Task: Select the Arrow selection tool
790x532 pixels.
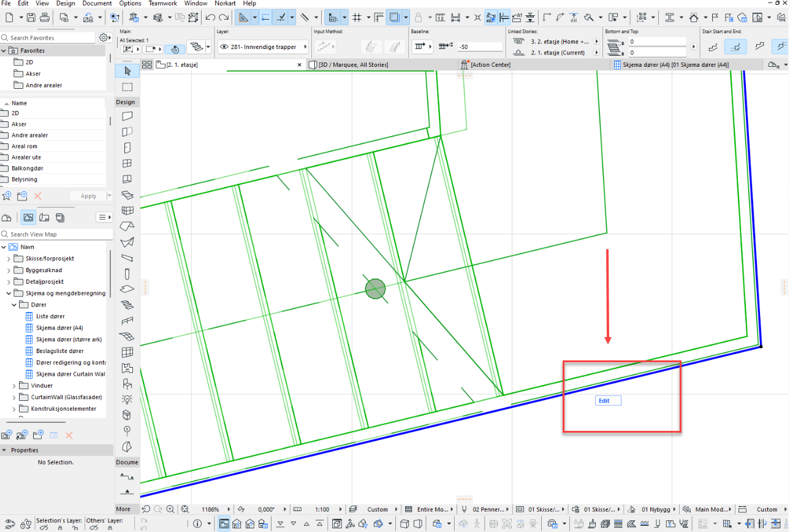Action: coord(127,71)
